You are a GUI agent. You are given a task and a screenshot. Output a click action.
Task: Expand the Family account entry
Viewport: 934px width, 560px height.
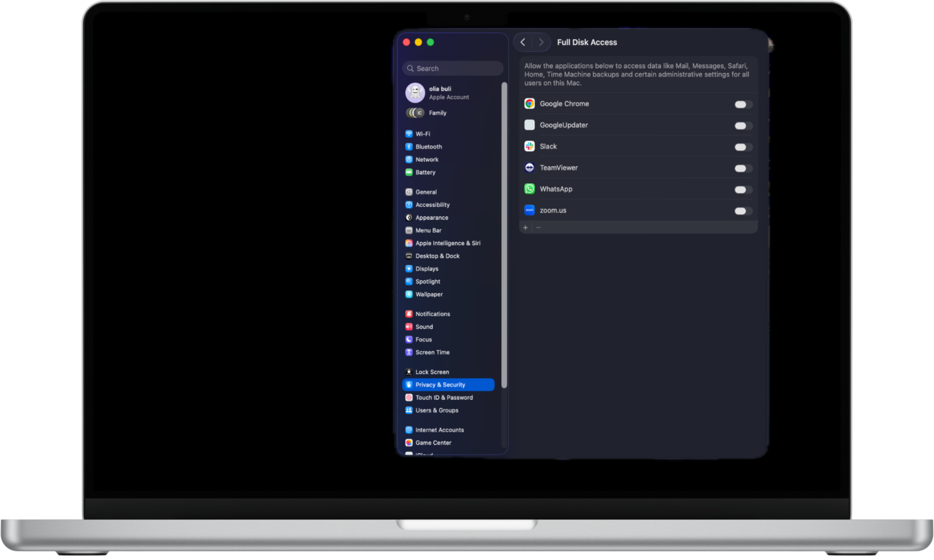tap(437, 112)
